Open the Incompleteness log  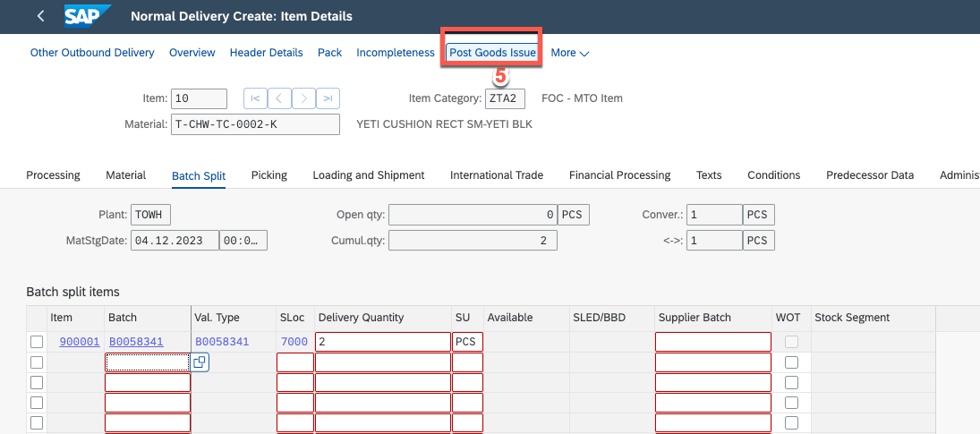(x=395, y=53)
